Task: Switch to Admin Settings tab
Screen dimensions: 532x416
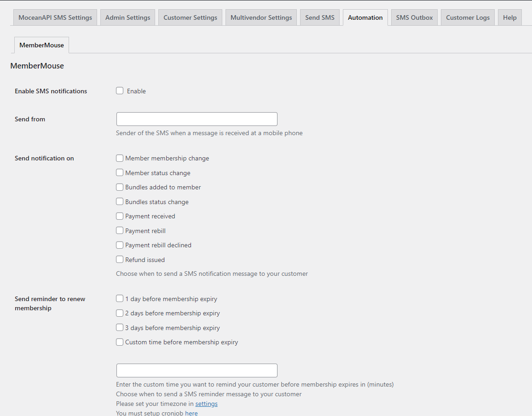Action: click(127, 17)
